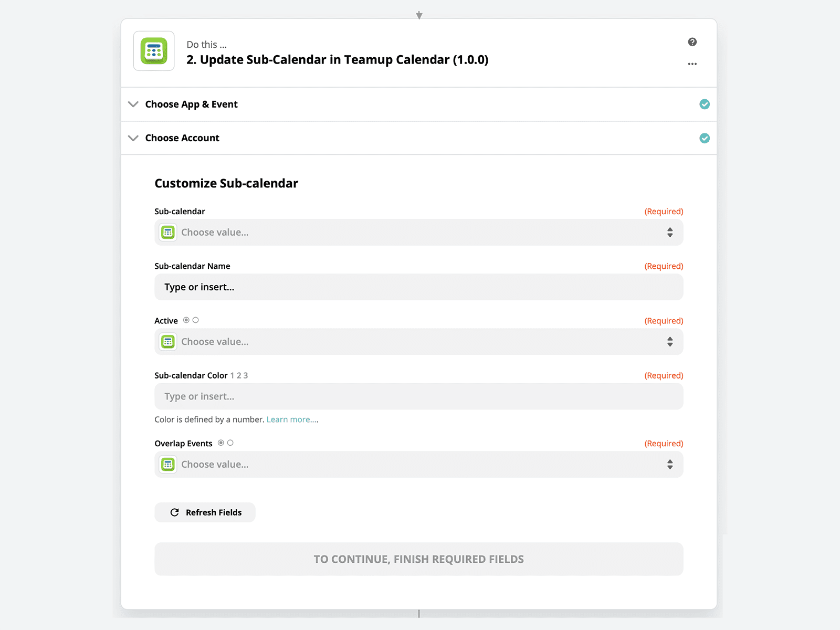
Task: Click the green checkmark next to Choose Account
Action: [x=705, y=138]
